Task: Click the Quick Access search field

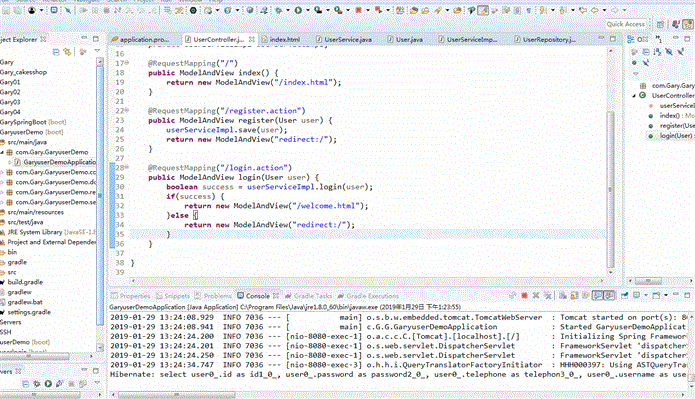Action: click(626, 24)
